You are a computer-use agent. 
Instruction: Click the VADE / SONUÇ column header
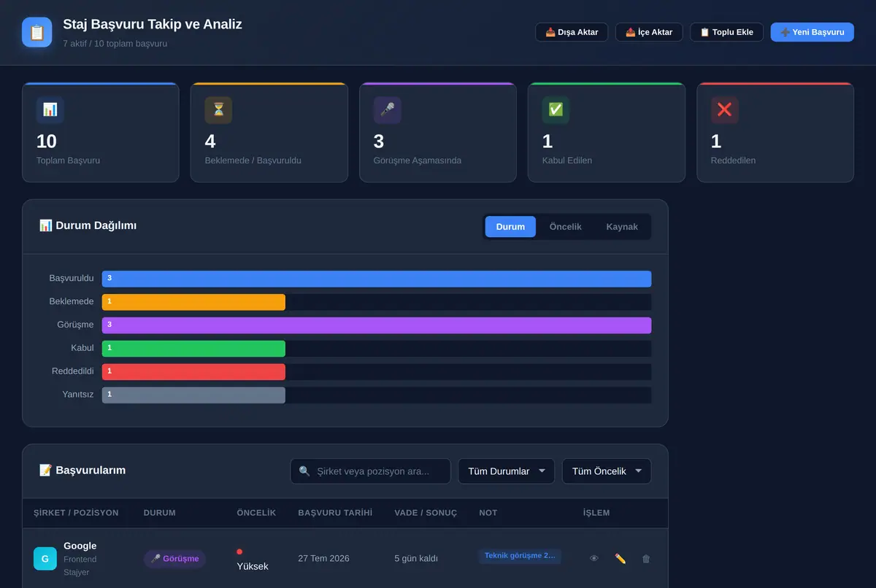426,513
